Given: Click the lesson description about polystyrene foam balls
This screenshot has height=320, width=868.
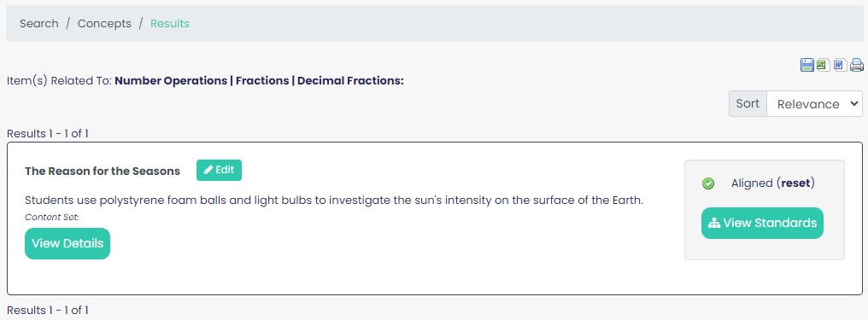Looking at the screenshot, I should tap(334, 200).
